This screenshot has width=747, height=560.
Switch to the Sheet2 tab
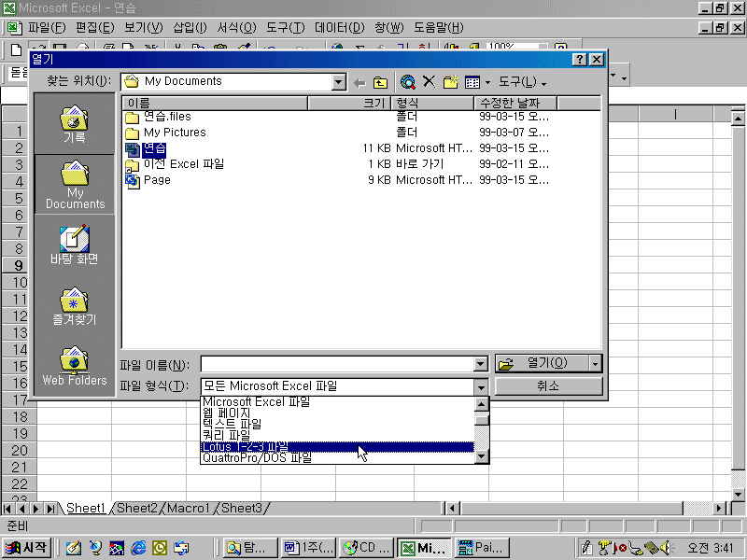click(136, 509)
